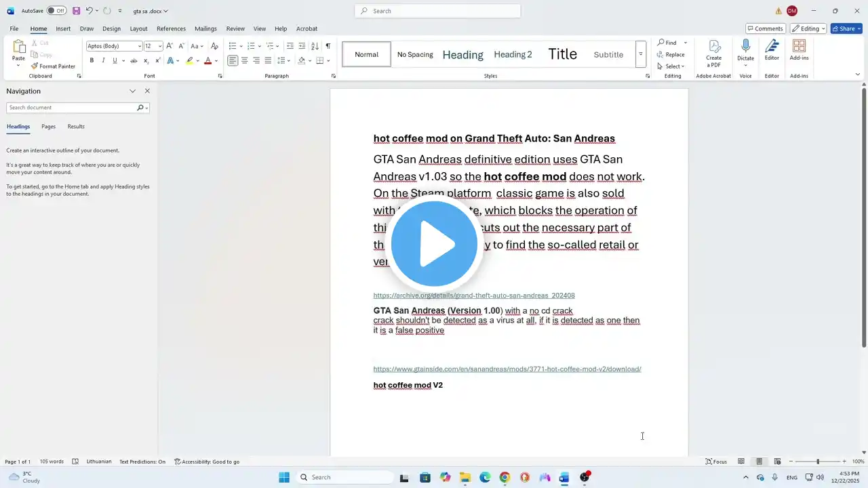The image size is (868, 488).
Task: Switch to Focus mode
Action: [716, 462]
